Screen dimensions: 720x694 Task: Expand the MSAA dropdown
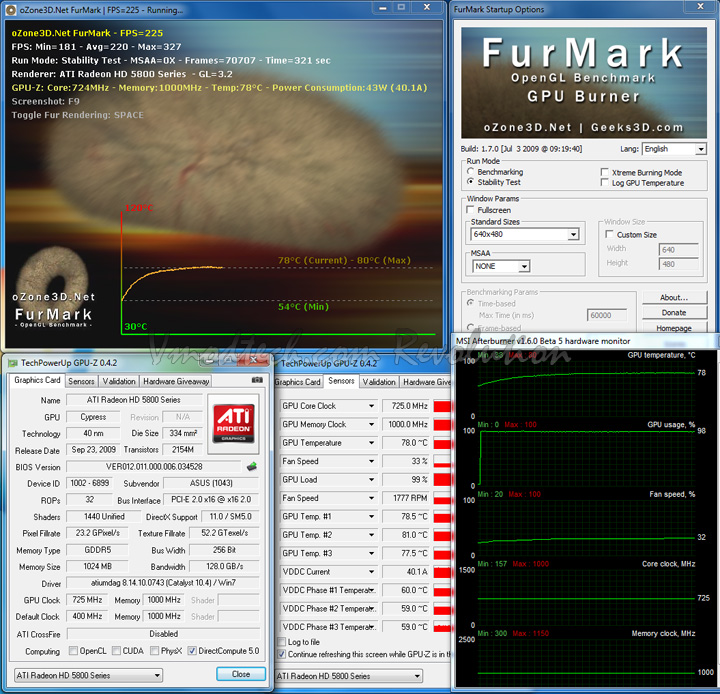523,267
